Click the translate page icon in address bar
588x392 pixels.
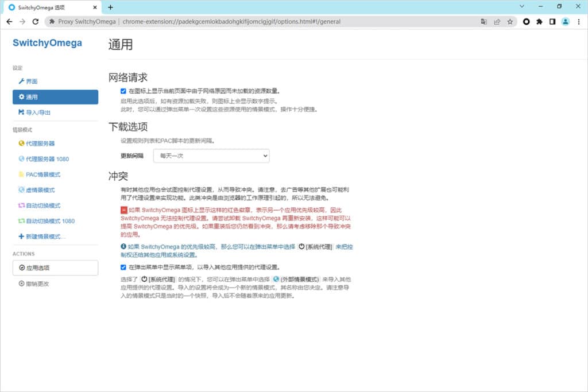[483, 22]
